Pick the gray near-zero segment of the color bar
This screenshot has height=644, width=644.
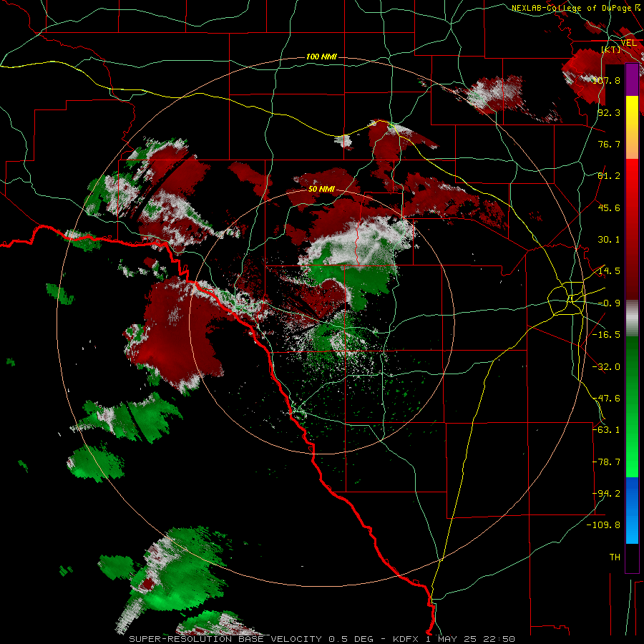tap(632, 318)
